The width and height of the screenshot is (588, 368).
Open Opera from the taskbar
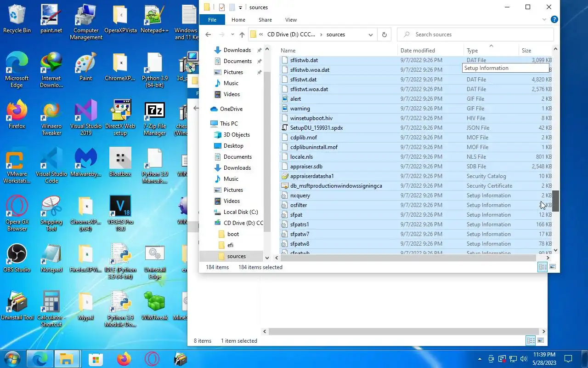[x=152, y=359]
